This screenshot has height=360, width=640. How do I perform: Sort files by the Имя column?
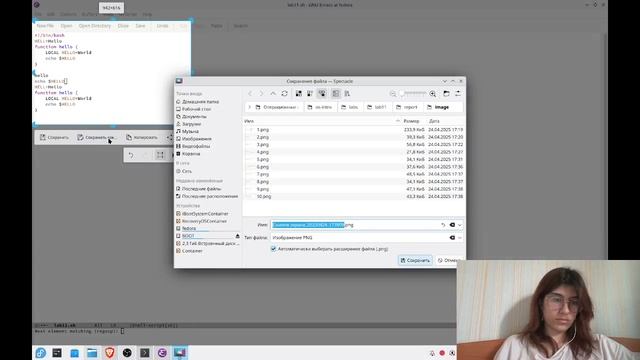coord(322,121)
